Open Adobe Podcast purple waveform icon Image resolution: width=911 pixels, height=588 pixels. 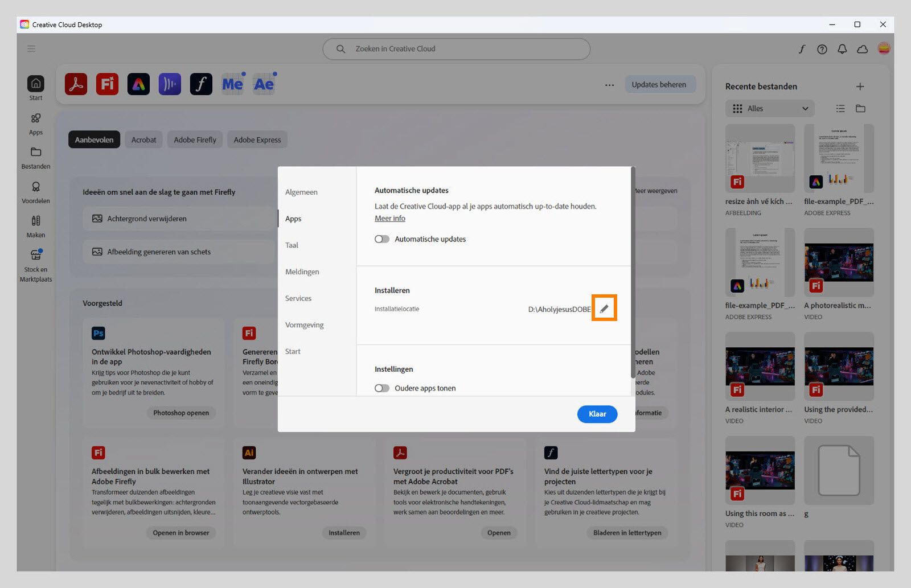(170, 84)
